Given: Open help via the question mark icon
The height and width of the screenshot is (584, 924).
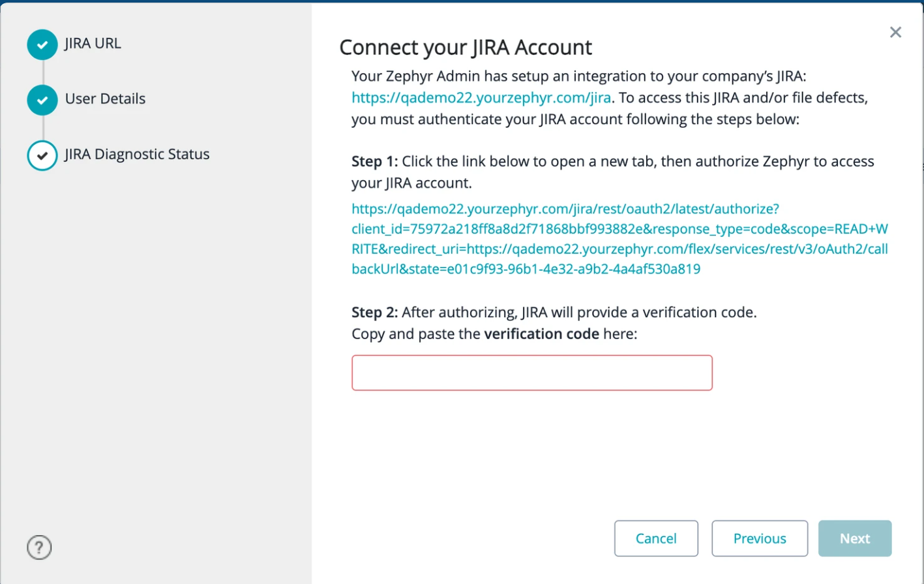Looking at the screenshot, I should pyautogui.click(x=39, y=547).
